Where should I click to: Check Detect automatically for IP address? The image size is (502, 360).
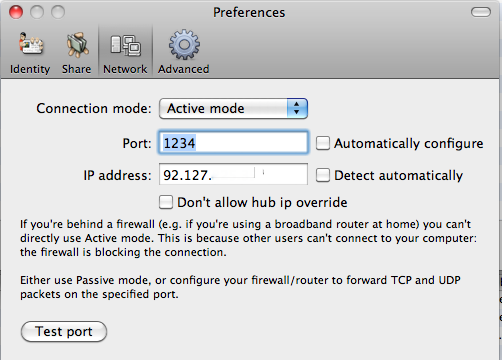point(323,175)
